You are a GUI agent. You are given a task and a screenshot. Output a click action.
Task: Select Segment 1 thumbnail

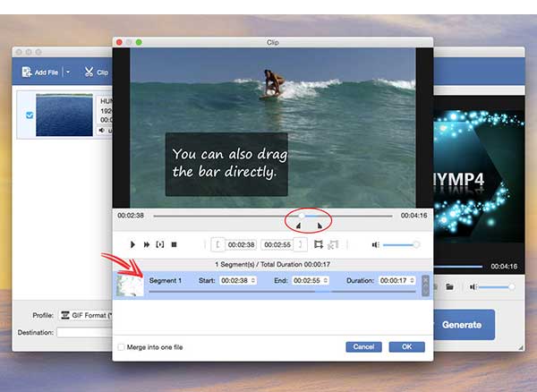coord(130,285)
